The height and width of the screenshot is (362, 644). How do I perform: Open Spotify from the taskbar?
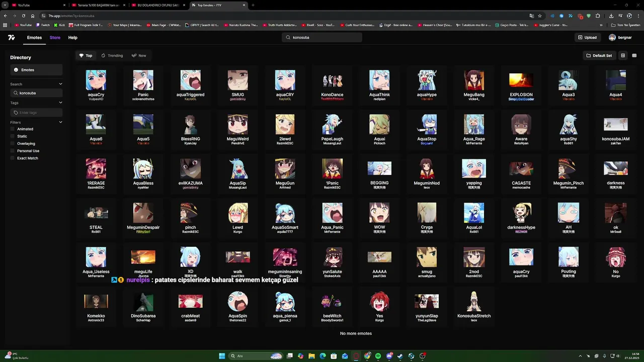click(378, 356)
